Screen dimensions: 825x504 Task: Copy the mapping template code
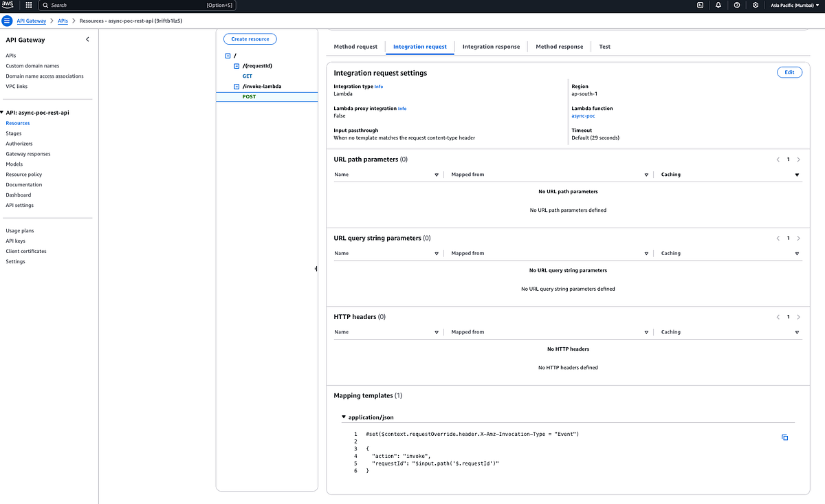(784, 437)
